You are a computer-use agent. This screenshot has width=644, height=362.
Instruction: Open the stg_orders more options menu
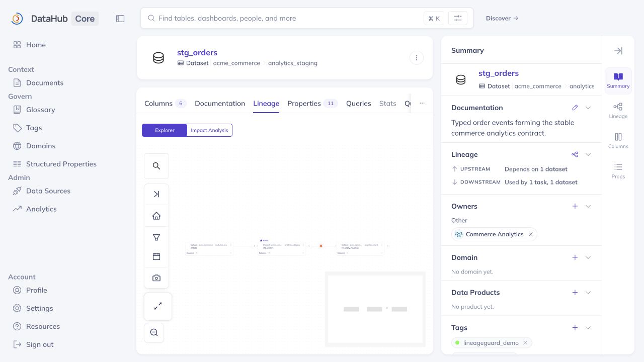pyautogui.click(x=417, y=58)
